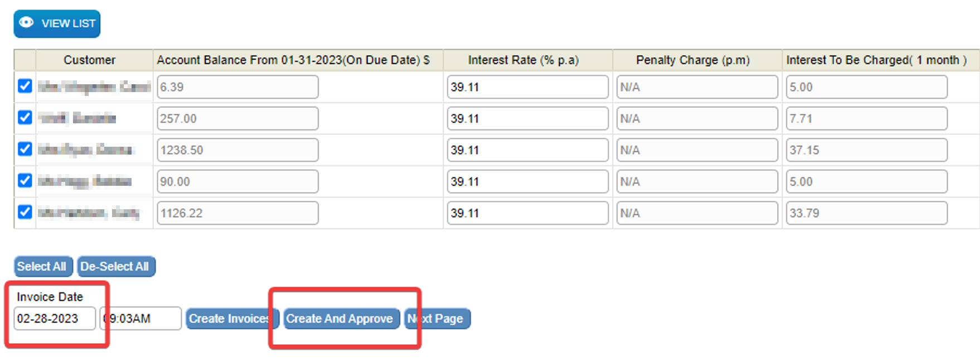
Task: Uncheck the checkbox for the 1126.22 balance row
Action: pyautogui.click(x=25, y=212)
